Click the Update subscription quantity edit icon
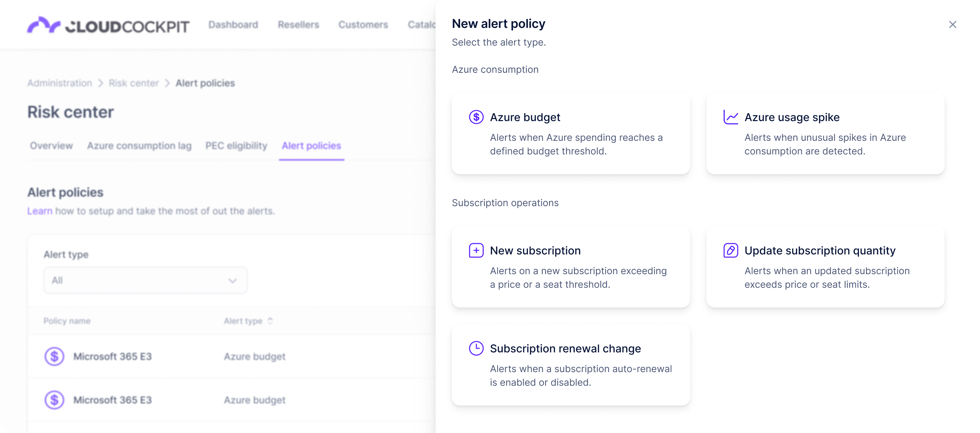The image size is (980, 433). (731, 251)
